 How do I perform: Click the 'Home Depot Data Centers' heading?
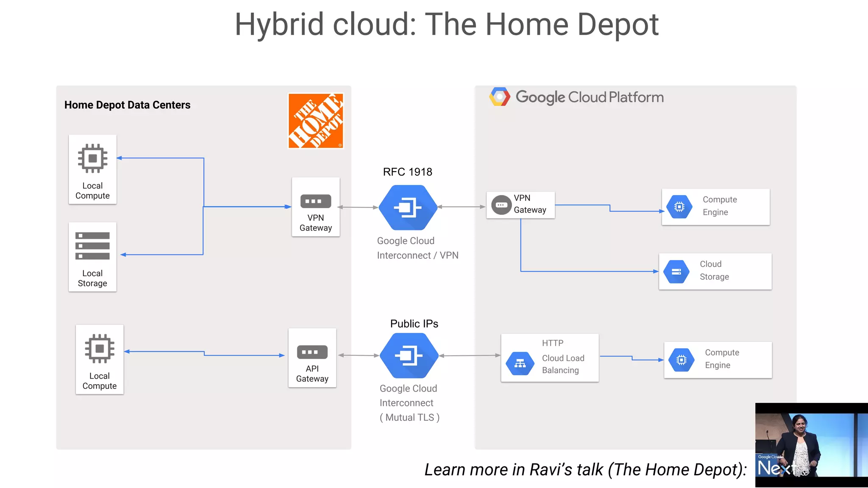point(127,105)
